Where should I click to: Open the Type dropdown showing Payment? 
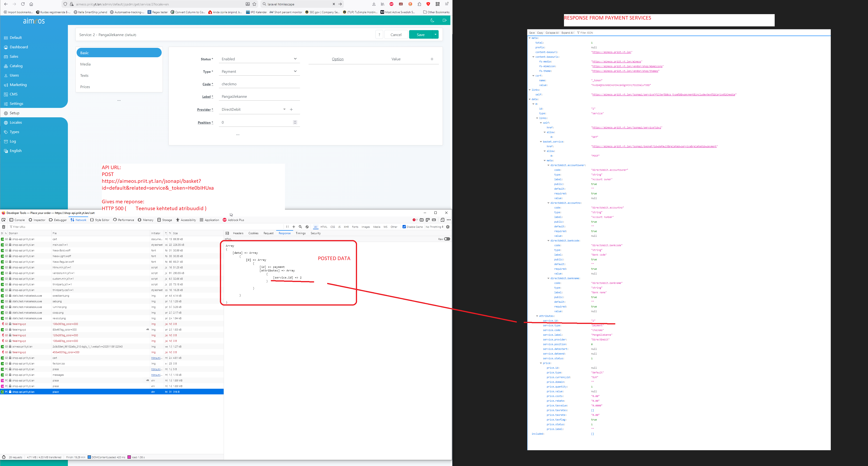pos(259,71)
